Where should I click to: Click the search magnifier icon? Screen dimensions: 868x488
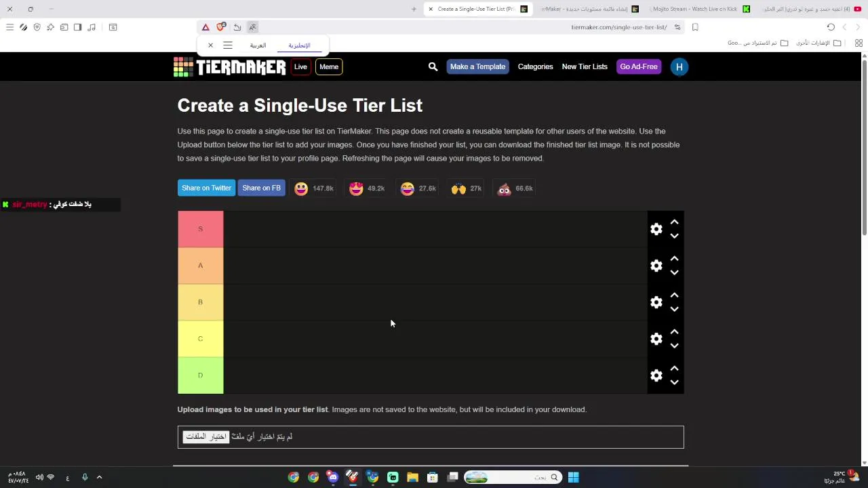pos(433,66)
